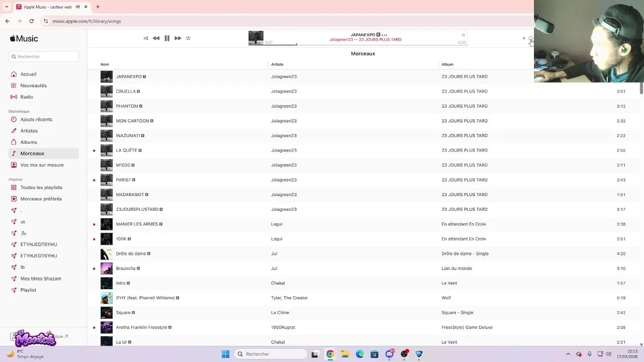The width and height of the screenshot is (644, 362).
Task: Open Accueil in the sidebar
Action: 28,74
